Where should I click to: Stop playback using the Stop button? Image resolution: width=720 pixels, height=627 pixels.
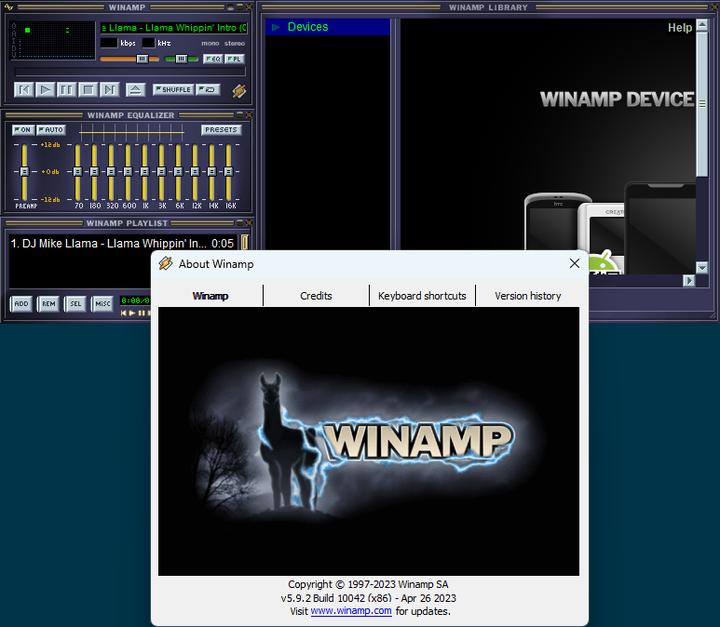88,90
